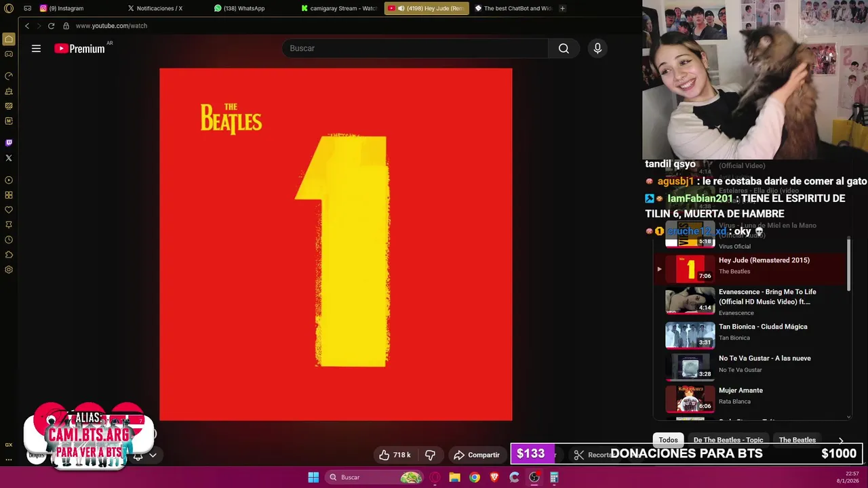Viewport: 868px width, 488px height.
Task: Open the Windows Start menu
Action: (313, 477)
